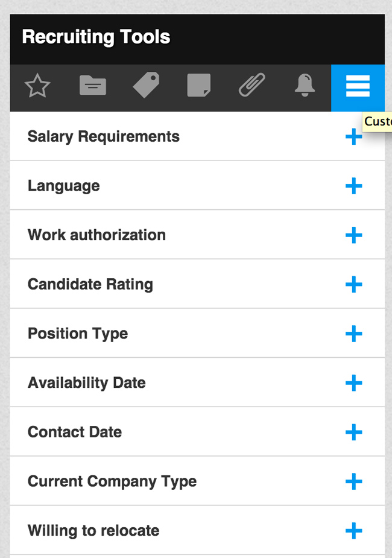The image size is (392, 558).
Task: Expand Language field using plus icon
Action: click(353, 186)
